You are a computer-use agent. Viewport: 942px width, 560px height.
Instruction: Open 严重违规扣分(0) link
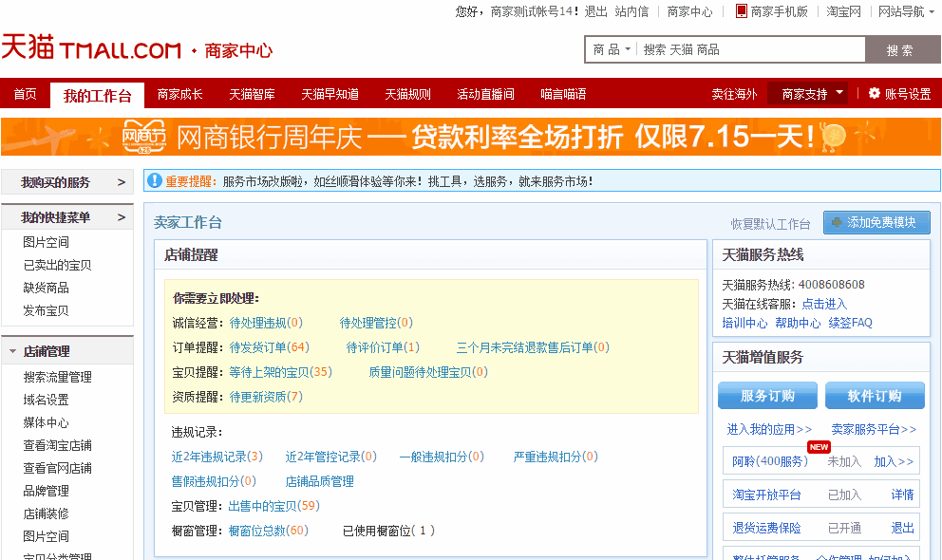pyautogui.click(x=556, y=457)
